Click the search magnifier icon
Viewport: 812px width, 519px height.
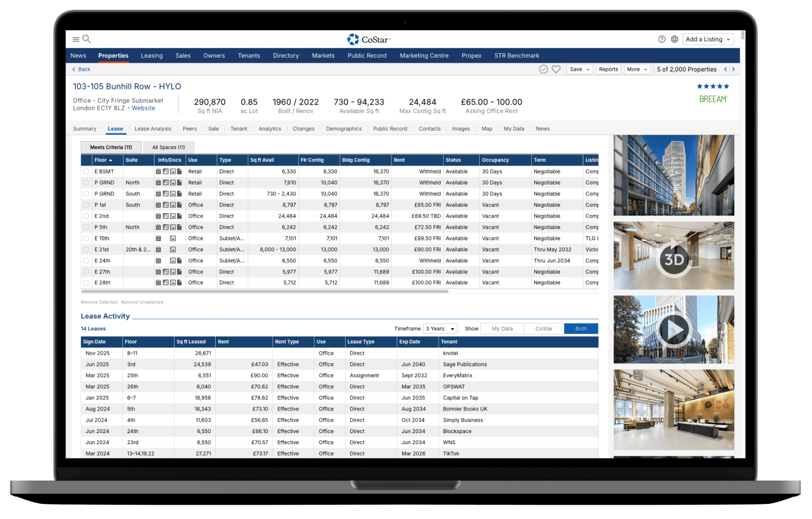(x=86, y=39)
